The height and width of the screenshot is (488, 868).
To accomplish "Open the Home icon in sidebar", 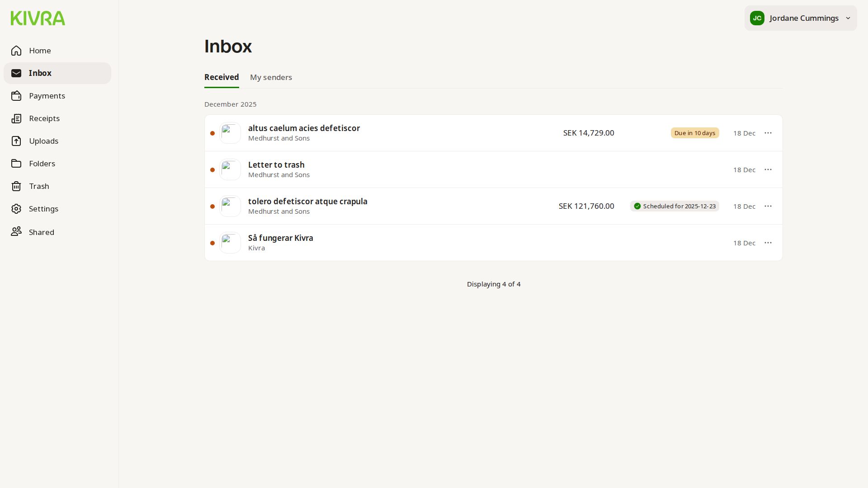I will click(16, 51).
